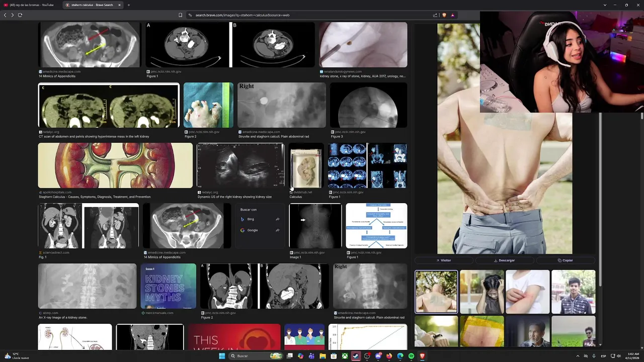Open the flowchart Figure 1 thumbnail
The image size is (644, 362).
tap(376, 226)
